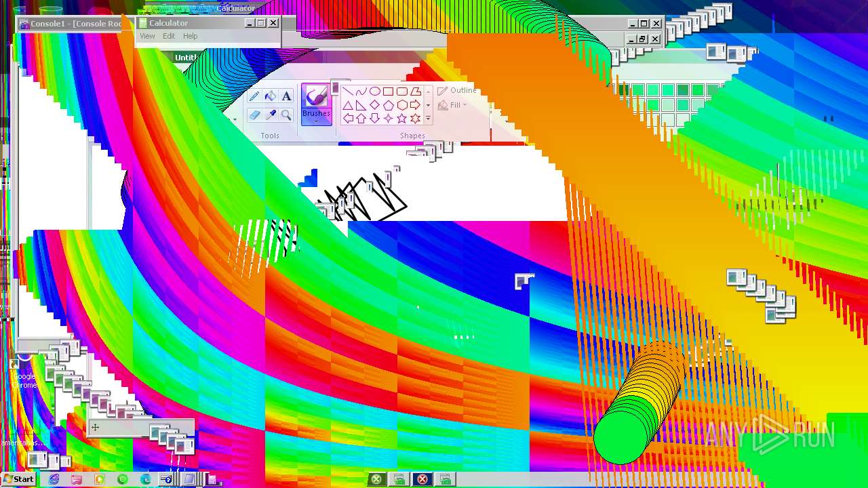Select the Five-point star shape
Image resolution: width=868 pixels, height=488 pixels.
coord(401,119)
